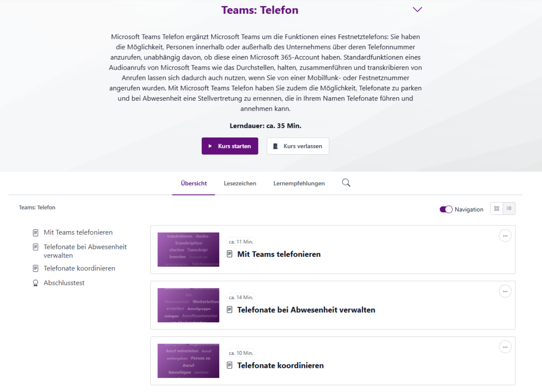Click document icon in Telefonate bei Abwesenheit card title
542x392 pixels.
point(230,310)
